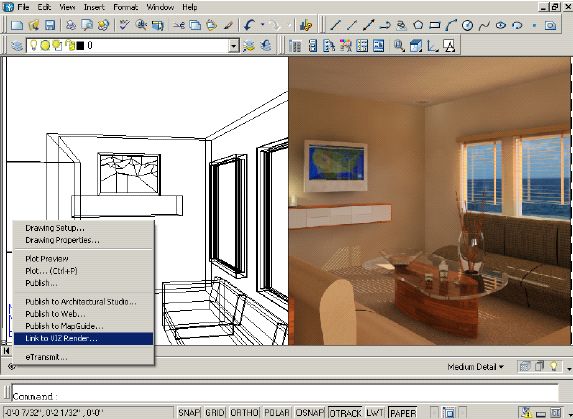This screenshot has width=573, height=419.
Task: Click the Open drawing folder icon
Action: click(34, 25)
